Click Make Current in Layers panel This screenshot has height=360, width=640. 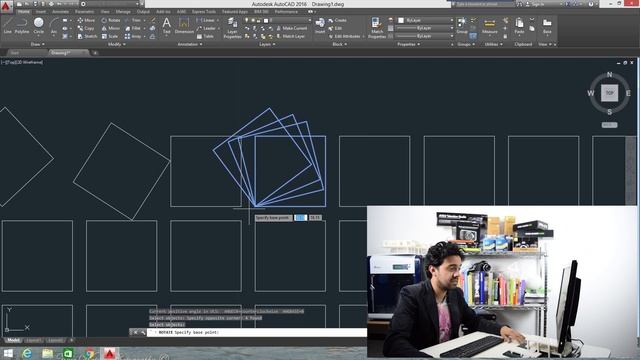tap(291, 28)
